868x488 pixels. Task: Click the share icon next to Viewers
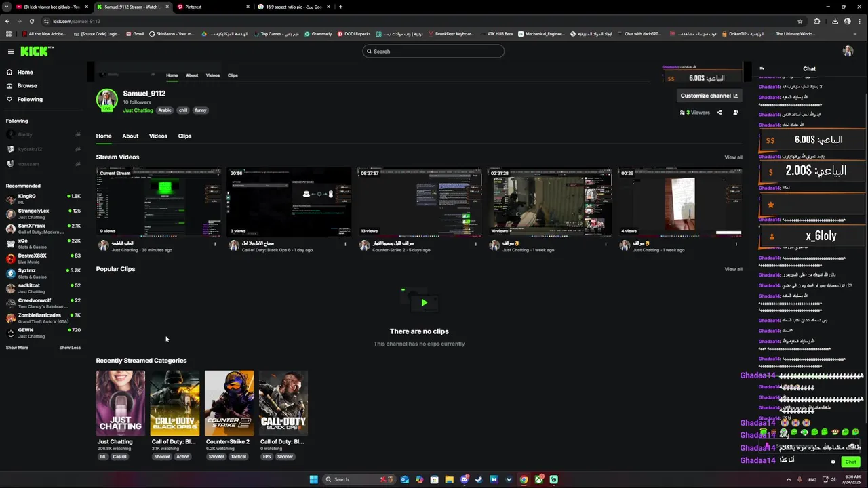coord(719,113)
